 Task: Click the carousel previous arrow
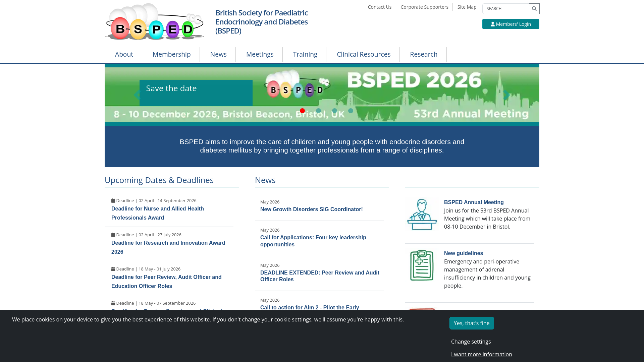(x=137, y=95)
